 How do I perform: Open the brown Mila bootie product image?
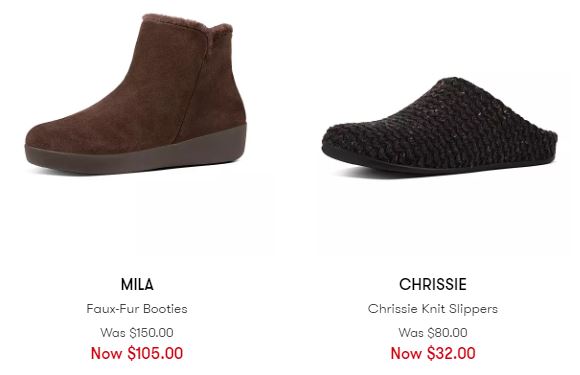[x=136, y=94]
